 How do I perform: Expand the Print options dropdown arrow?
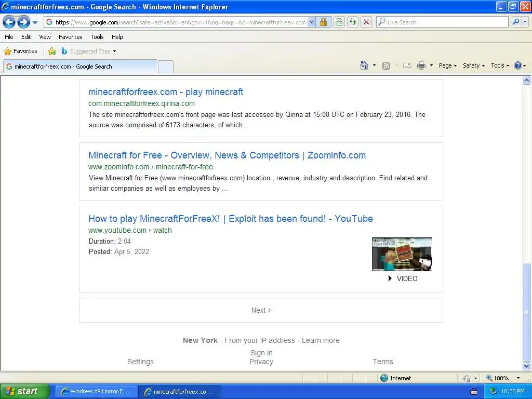431,65
